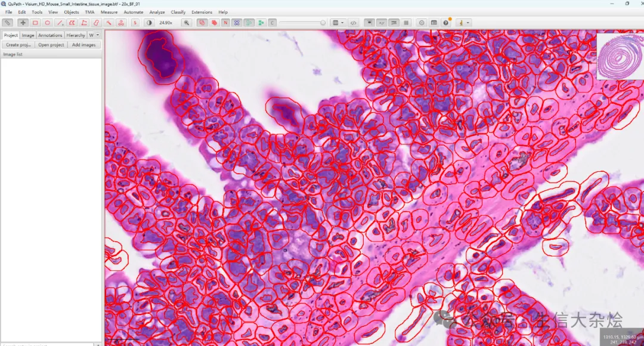Select the Ellipse annotation tool

click(x=48, y=23)
